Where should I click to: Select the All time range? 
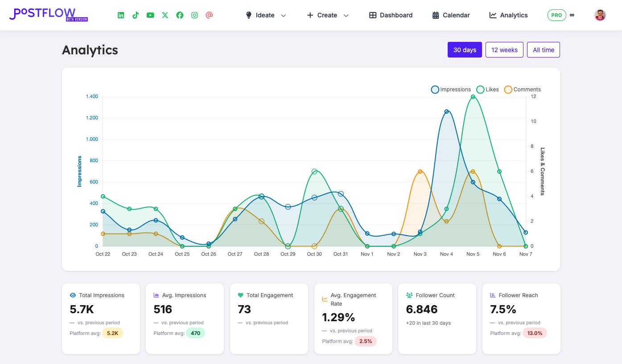[543, 49]
